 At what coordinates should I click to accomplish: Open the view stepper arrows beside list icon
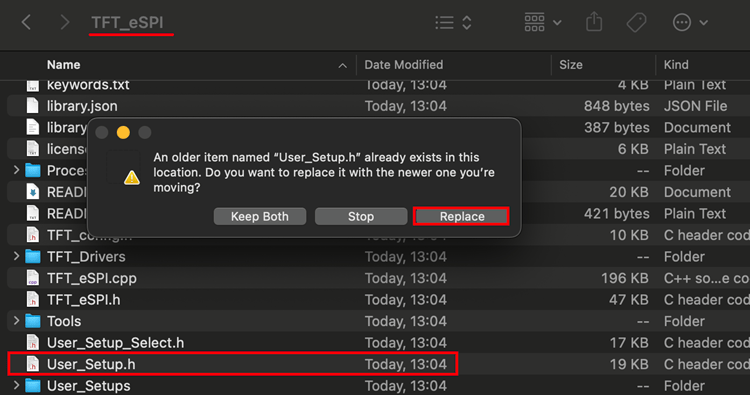(x=467, y=22)
